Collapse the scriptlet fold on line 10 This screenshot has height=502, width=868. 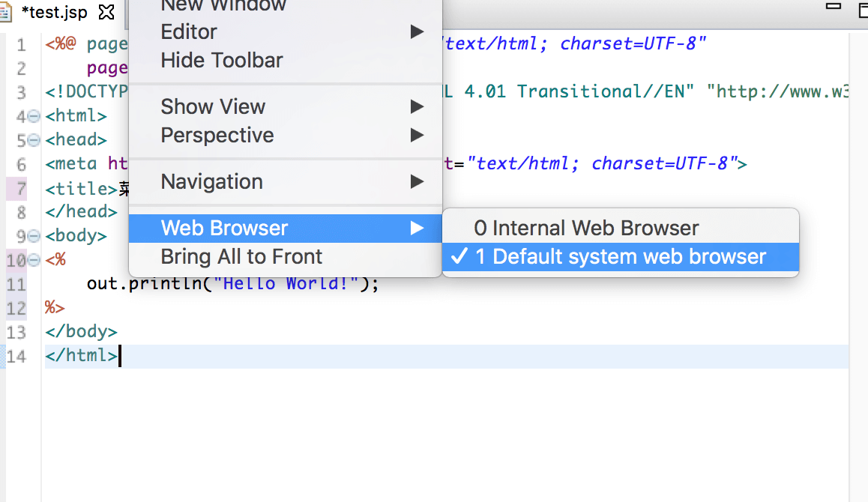pos(34,260)
